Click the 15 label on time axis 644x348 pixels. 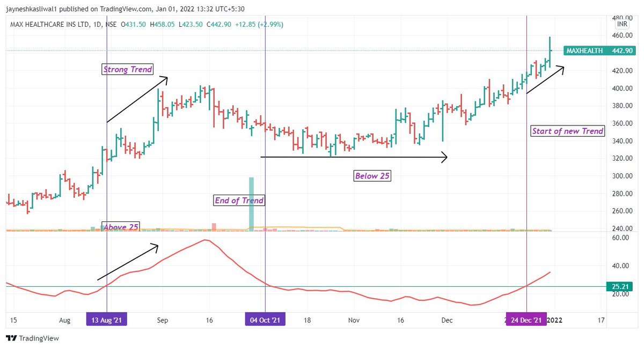point(13,320)
